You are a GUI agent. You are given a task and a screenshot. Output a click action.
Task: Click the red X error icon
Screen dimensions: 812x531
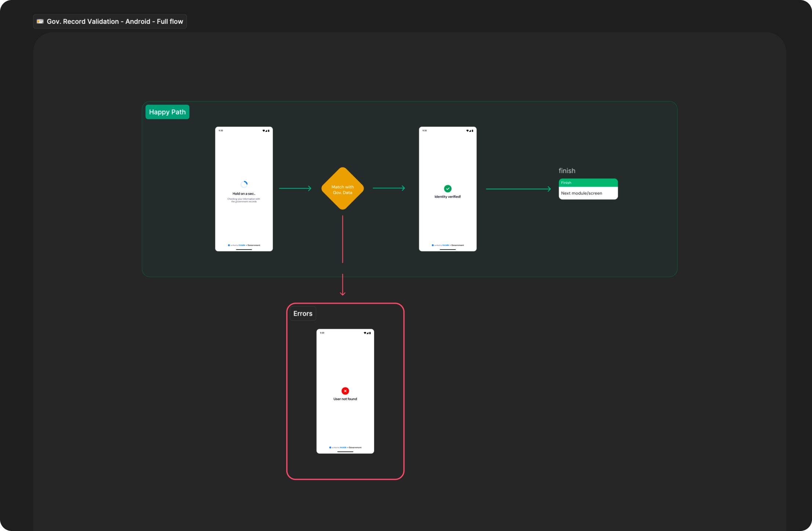point(345,391)
